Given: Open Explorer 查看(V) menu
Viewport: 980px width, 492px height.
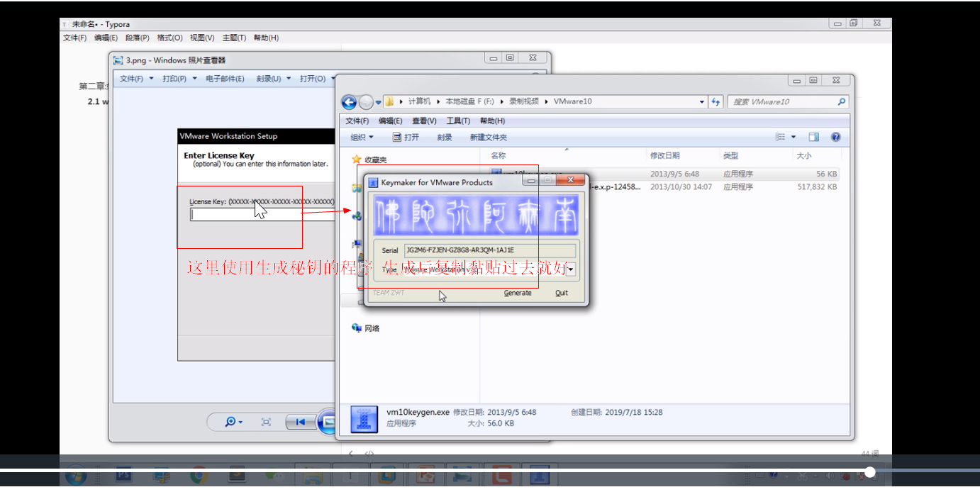Looking at the screenshot, I should [424, 121].
